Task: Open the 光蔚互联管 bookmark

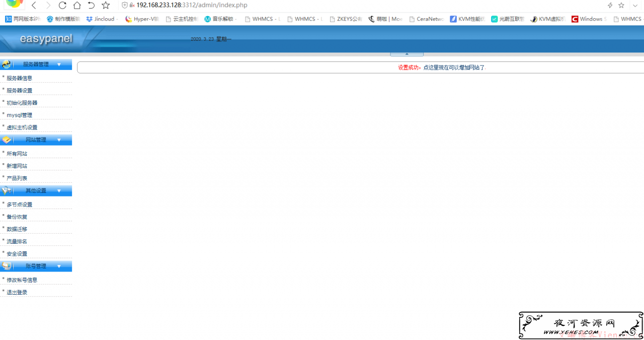Action: 508,19
